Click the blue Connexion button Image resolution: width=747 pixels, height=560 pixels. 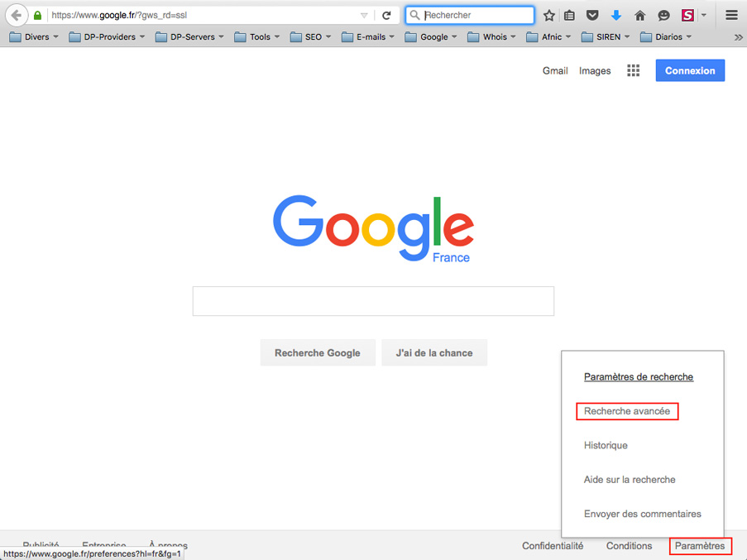[690, 70]
